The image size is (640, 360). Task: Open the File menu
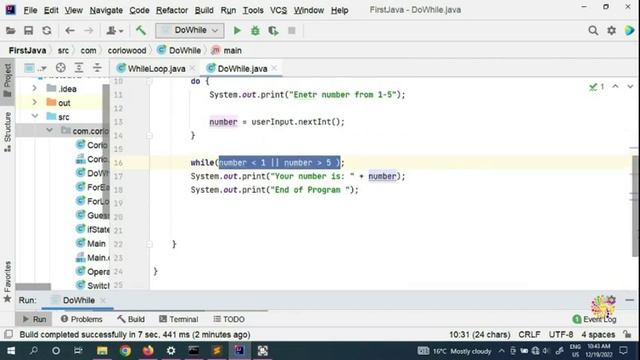pos(30,10)
